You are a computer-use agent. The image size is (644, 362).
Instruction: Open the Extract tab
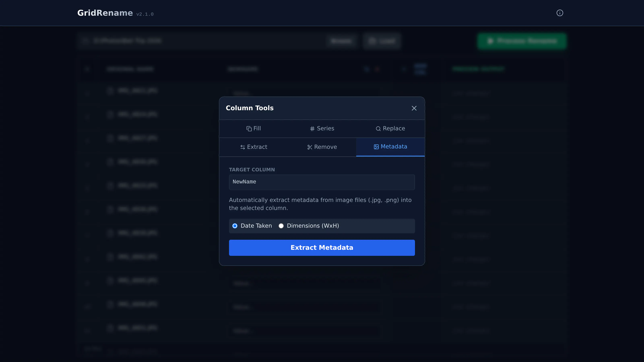pyautogui.click(x=254, y=147)
